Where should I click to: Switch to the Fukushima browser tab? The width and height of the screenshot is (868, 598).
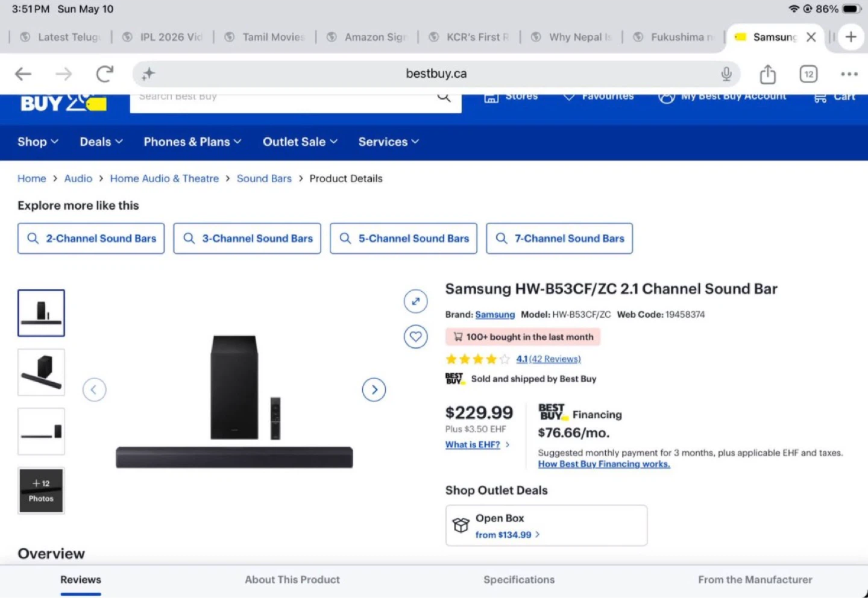[x=674, y=37]
